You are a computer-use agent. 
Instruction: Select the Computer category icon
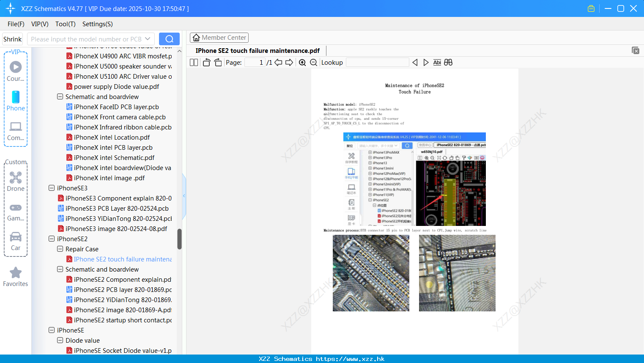tap(16, 131)
